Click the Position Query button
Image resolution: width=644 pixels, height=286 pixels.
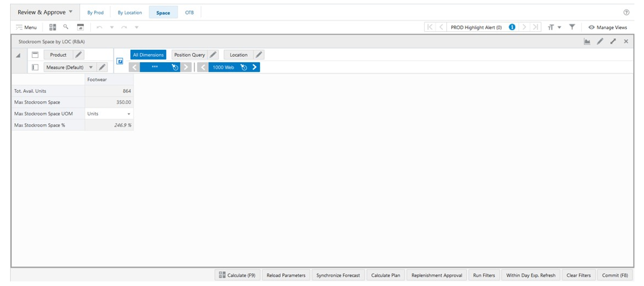coord(189,55)
